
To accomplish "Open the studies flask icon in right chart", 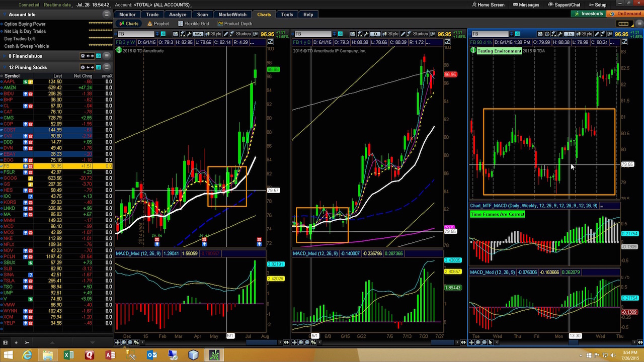I will [603, 34].
